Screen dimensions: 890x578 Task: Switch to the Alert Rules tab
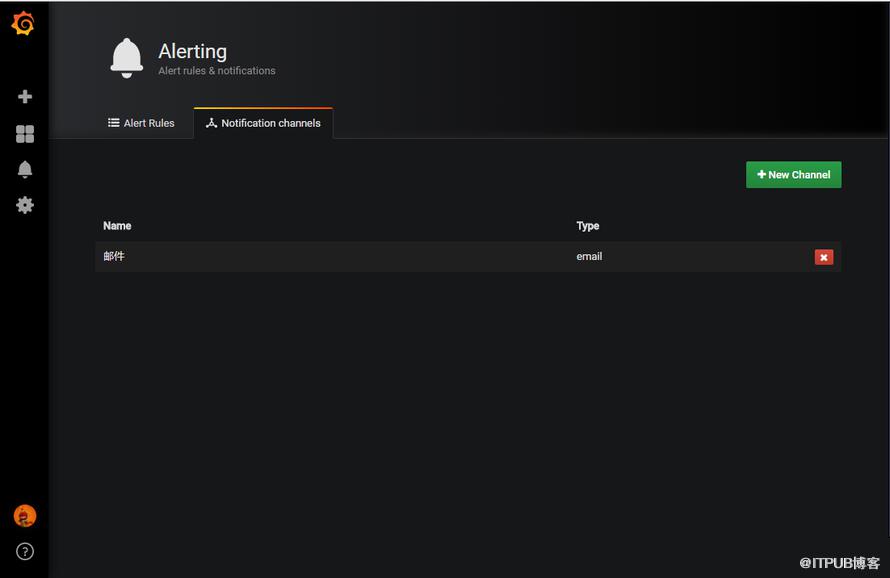141,123
